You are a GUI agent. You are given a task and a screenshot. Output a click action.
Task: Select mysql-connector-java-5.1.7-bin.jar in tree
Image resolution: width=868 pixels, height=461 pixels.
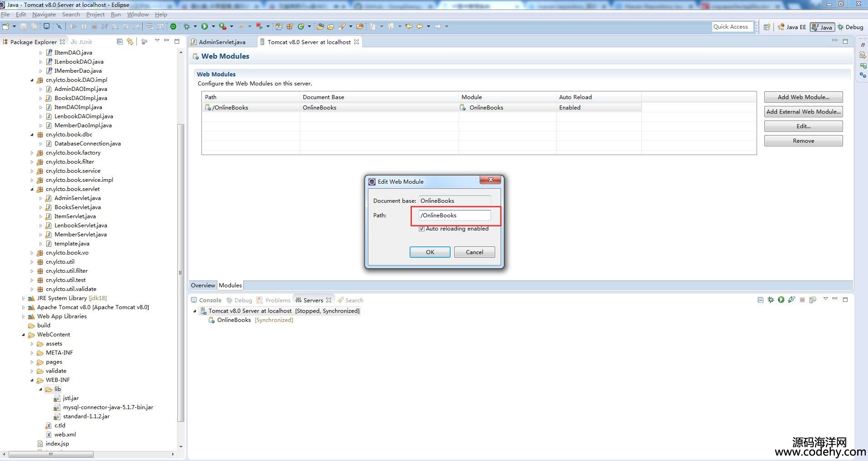click(108, 407)
